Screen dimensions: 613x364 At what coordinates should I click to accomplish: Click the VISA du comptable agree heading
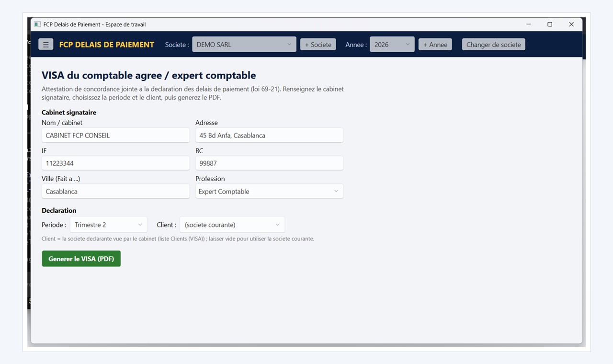(x=149, y=75)
